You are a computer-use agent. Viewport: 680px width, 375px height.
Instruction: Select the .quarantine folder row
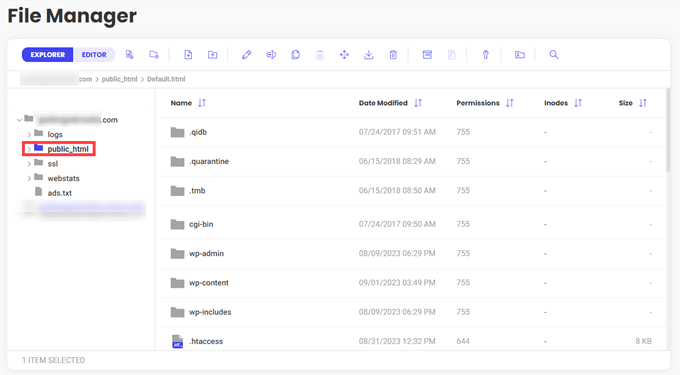click(411, 161)
